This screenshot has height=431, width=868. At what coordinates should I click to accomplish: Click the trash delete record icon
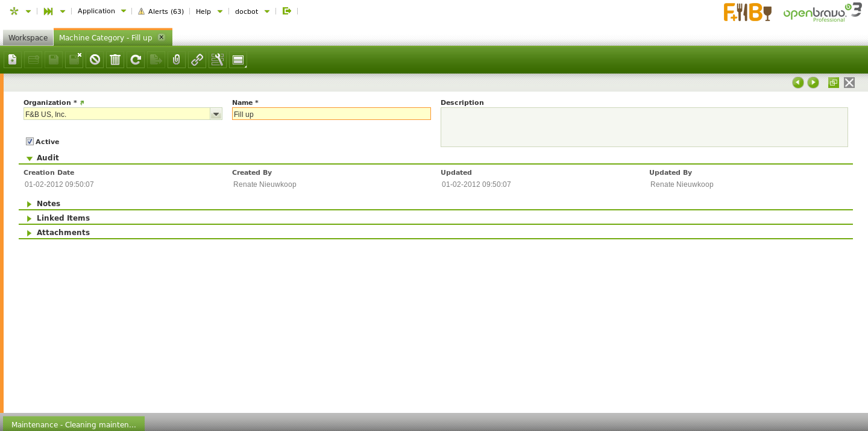pyautogui.click(x=115, y=60)
